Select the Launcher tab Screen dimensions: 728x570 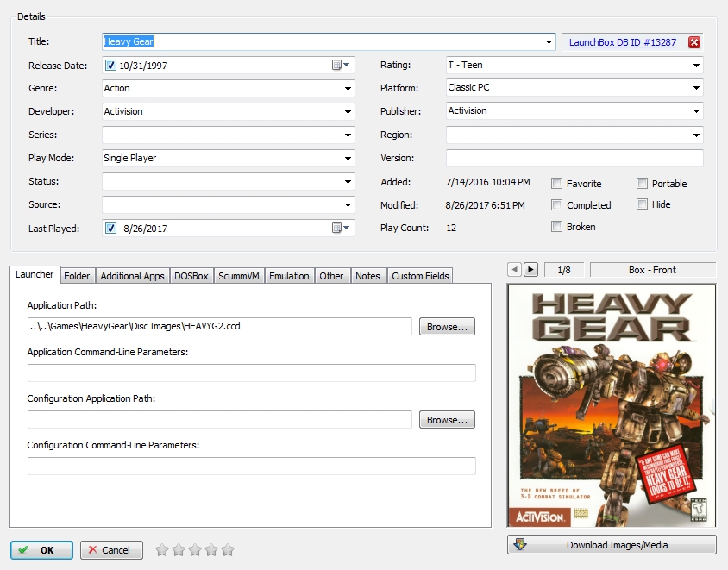click(x=35, y=274)
